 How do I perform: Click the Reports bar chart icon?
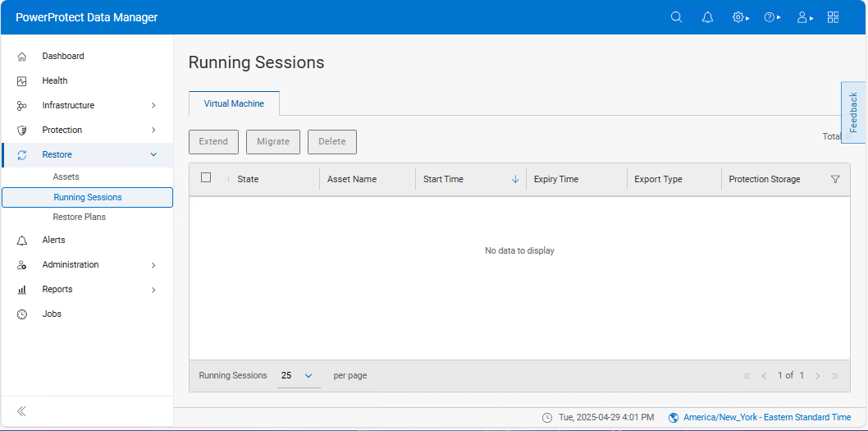click(x=21, y=289)
